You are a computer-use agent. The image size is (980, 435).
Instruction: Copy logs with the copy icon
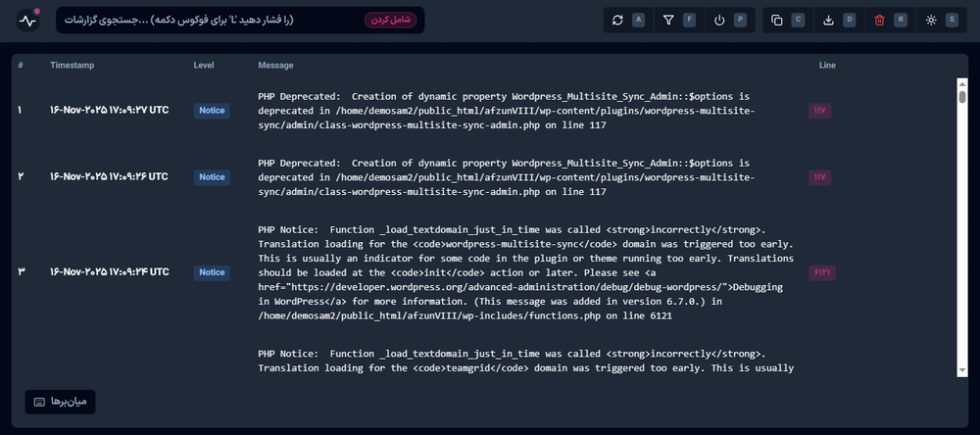coord(777,20)
